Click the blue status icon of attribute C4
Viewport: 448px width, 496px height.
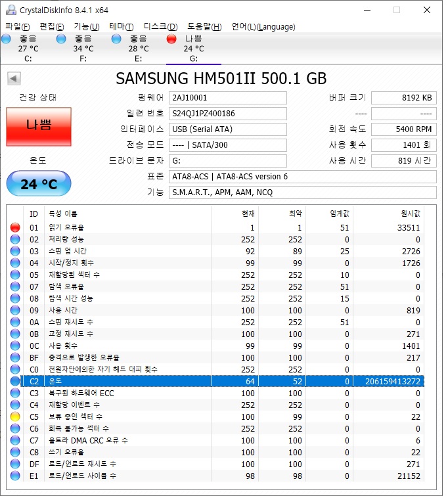(x=15, y=405)
